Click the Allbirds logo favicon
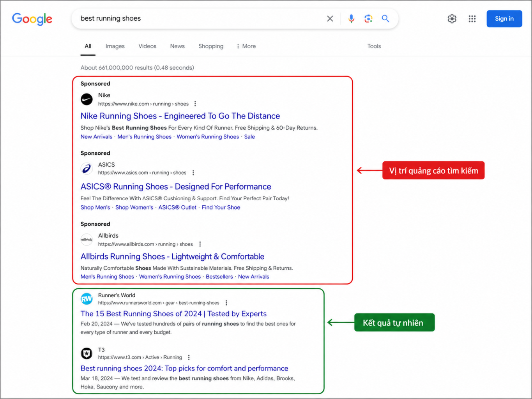 click(87, 240)
